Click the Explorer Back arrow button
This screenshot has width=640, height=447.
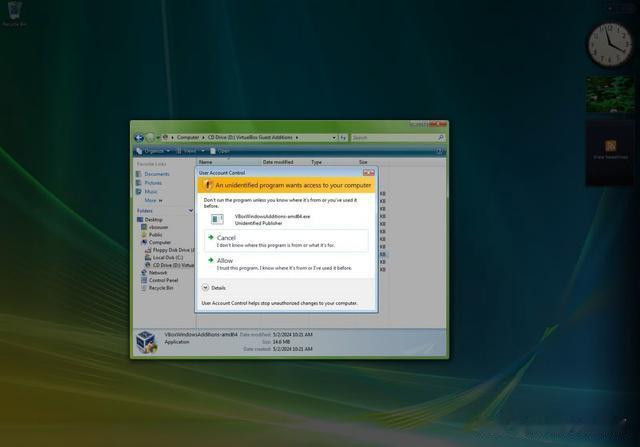(x=139, y=138)
